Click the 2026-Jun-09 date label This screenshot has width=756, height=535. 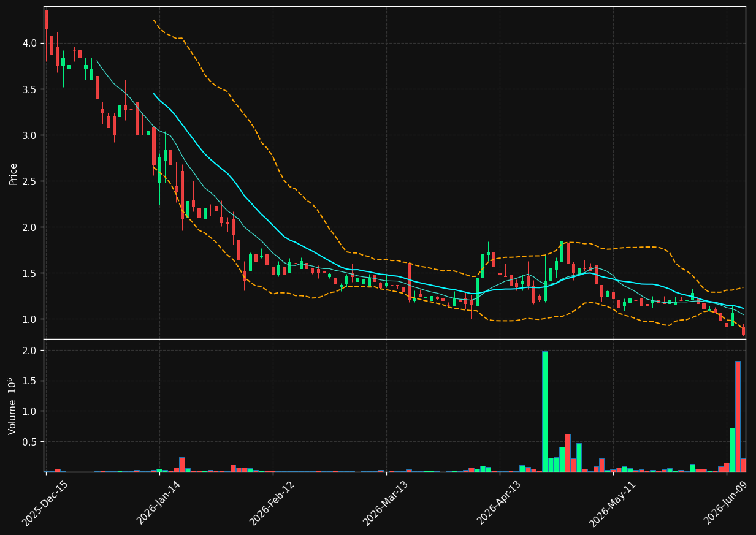pyautogui.click(x=725, y=503)
